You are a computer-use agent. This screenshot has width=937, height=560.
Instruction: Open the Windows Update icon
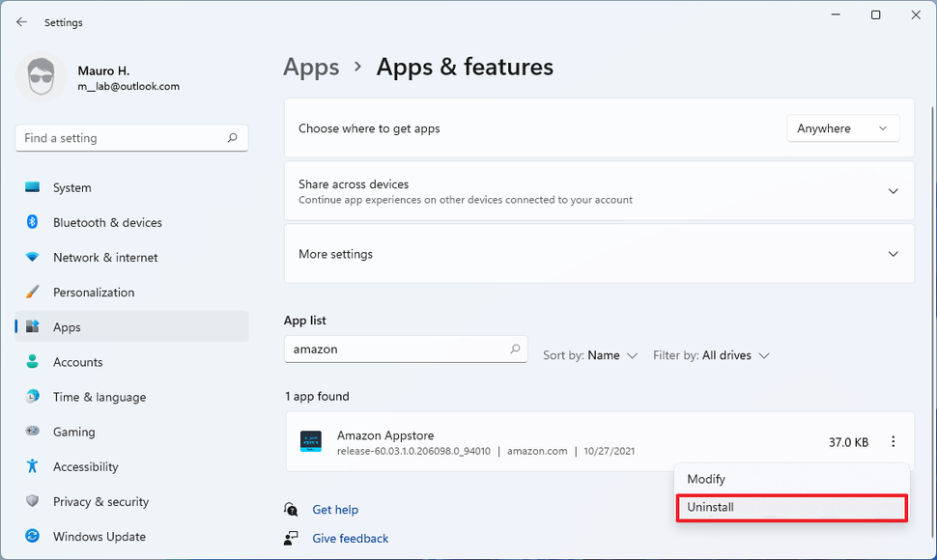[32, 536]
